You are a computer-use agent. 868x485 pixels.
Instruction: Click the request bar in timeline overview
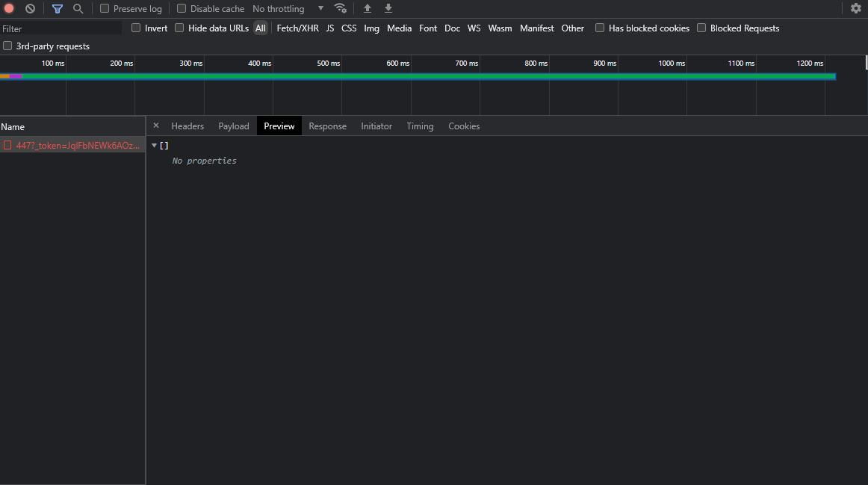[418, 76]
